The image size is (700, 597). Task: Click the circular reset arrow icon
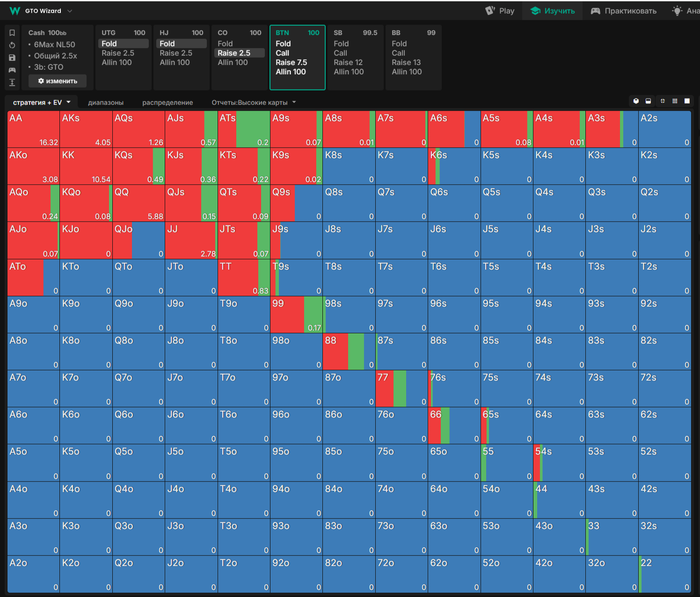point(12,45)
